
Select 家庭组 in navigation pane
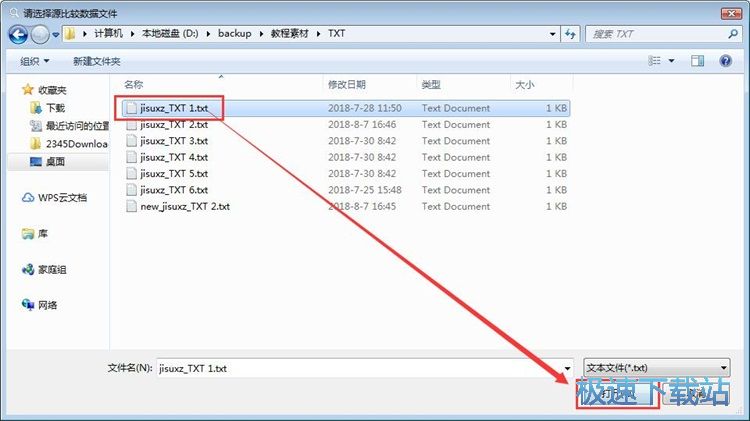52,270
